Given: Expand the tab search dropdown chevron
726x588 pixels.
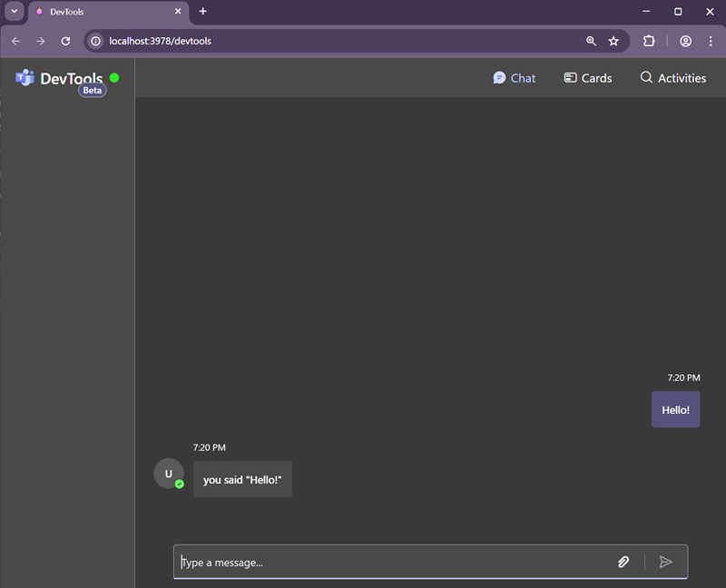Looking at the screenshot, I should tap(15, 11).
